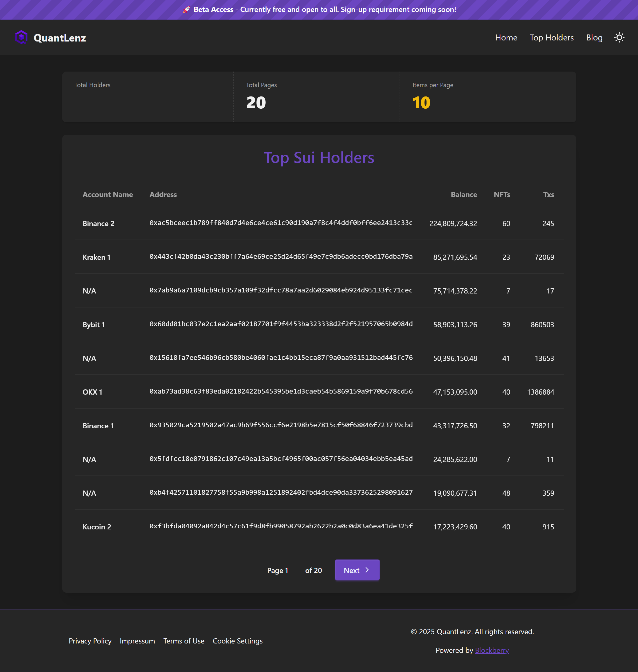Click the rocket emoji in the beta banner

point(186,10)
